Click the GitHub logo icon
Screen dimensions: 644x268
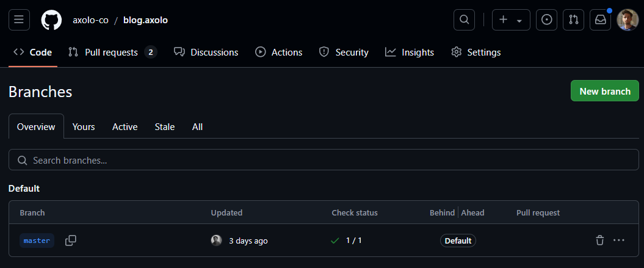[51, 20]
